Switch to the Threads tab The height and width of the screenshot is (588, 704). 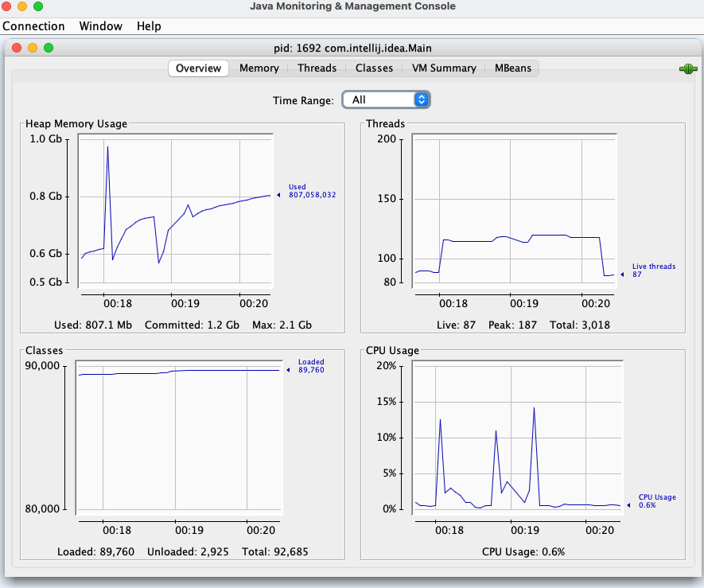317,68
